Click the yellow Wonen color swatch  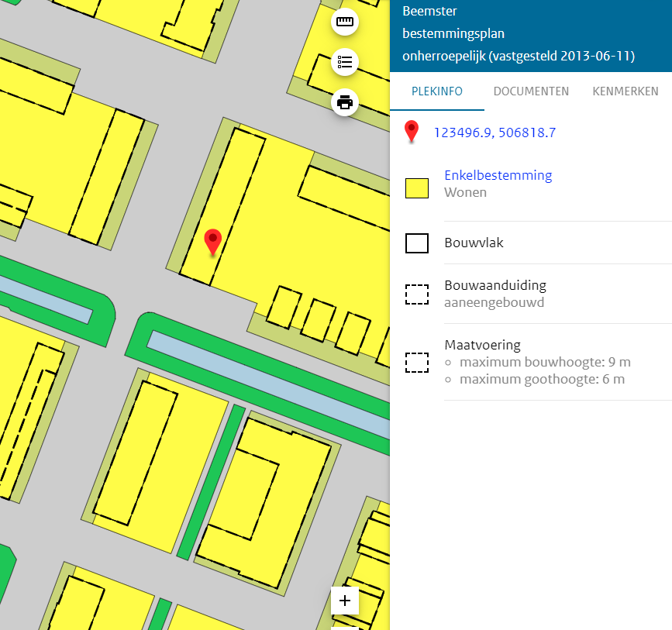click(417, 188)
